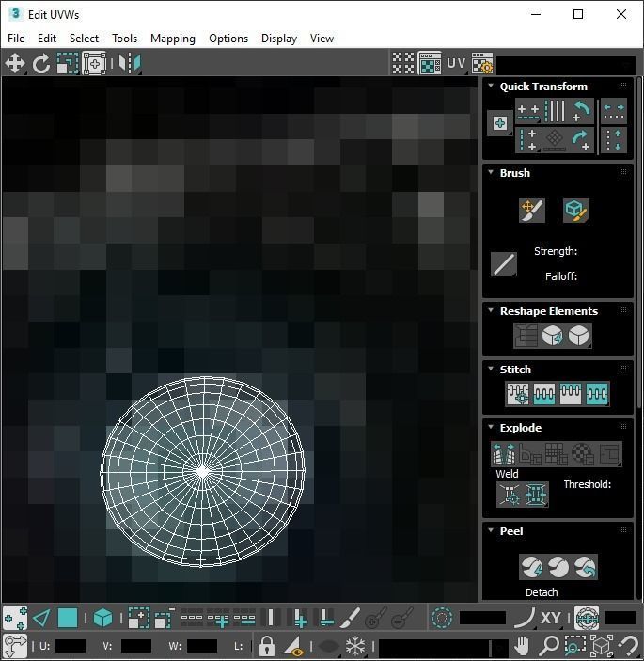Click Flatten by Polygon Angle icon
Screen dimensions: 644x661
tap(530, 453)
